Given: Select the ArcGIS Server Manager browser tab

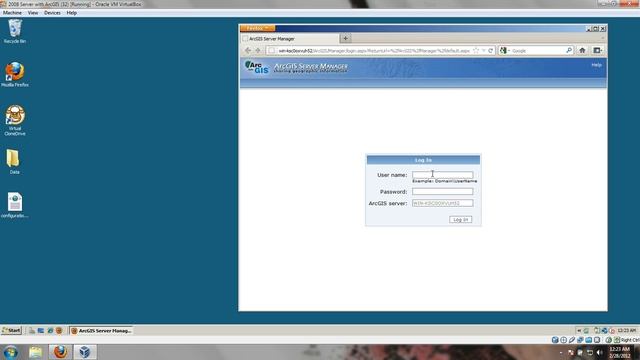Looking at the screenshot, I should click(290, 38).
